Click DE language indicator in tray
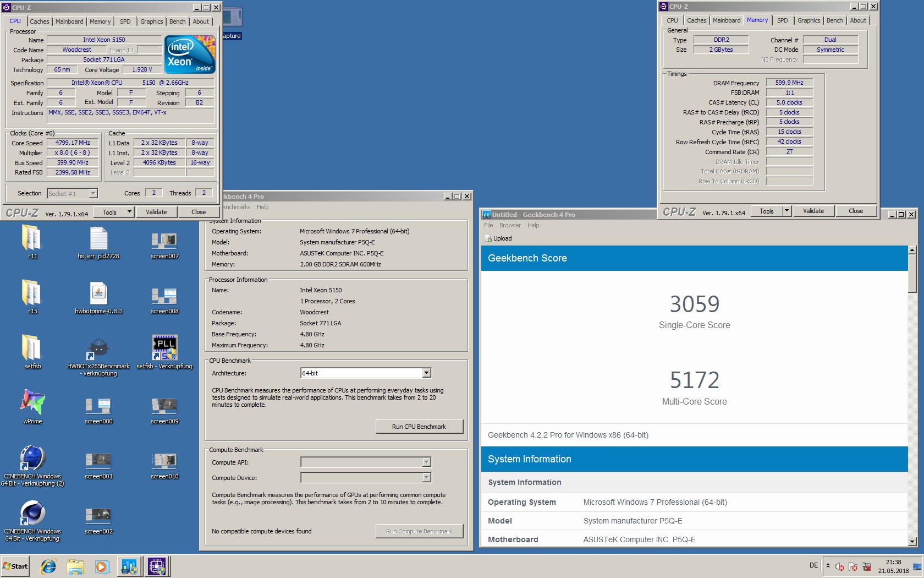Image resolution: width=924 pixels, height=578 pixels. pyautogui.click(x=813, y=565)
